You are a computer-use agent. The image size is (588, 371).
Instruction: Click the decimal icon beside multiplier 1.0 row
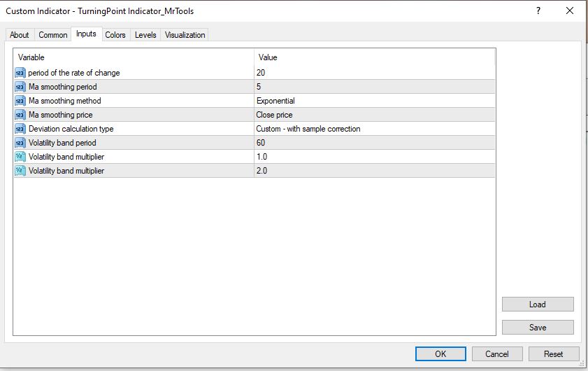coord(20,157)
